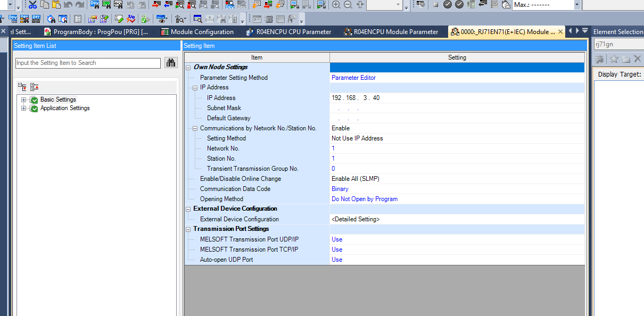Click the Detailed Setting link for External Device
The width and height of the screenshot is (644, 316).
[x=356, y=219]
